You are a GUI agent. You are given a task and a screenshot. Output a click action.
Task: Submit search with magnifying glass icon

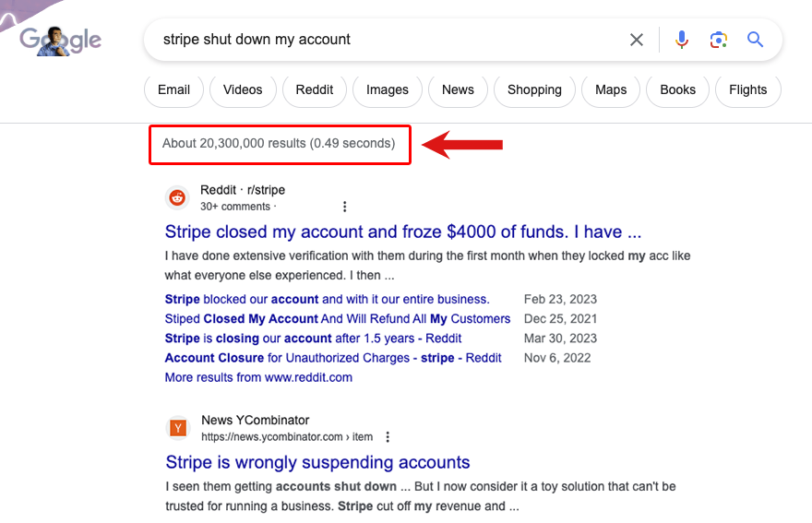[x=755, y=40]
